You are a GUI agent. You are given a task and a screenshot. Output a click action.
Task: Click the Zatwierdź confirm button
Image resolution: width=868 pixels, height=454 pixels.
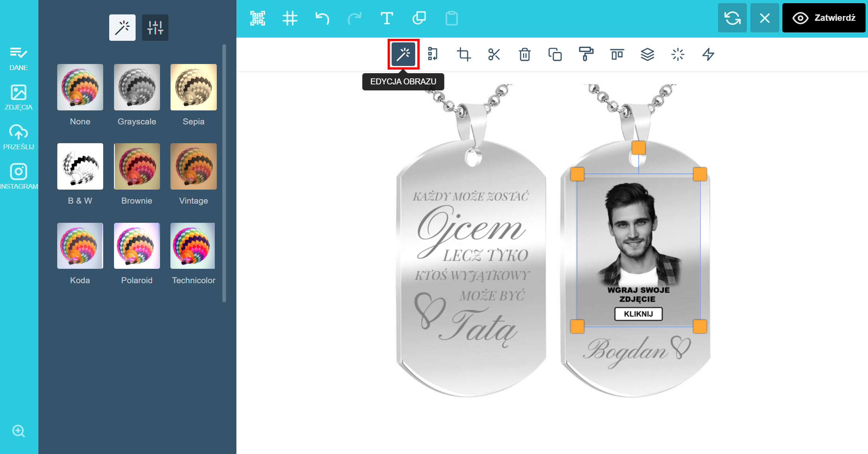(x=824, y=18)
